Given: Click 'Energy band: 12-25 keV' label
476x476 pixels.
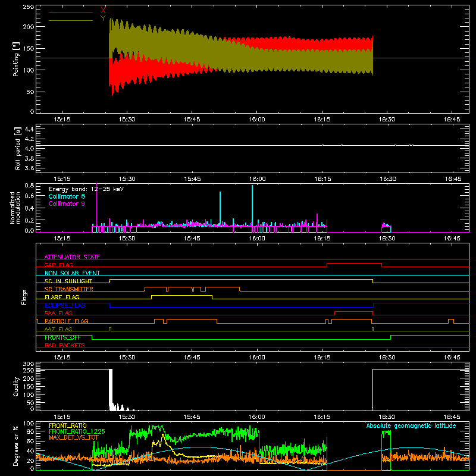Looking at the screenshot, I should tap(86, 189).
